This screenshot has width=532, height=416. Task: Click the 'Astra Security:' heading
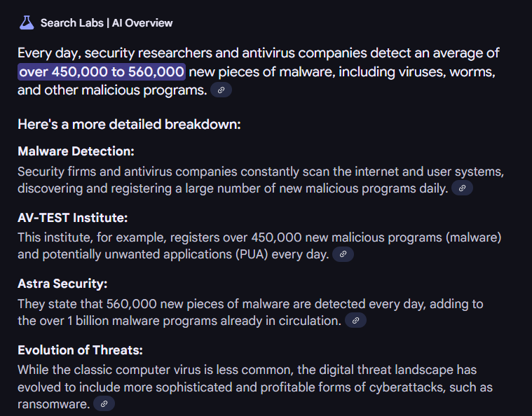(x=62, y=284)
